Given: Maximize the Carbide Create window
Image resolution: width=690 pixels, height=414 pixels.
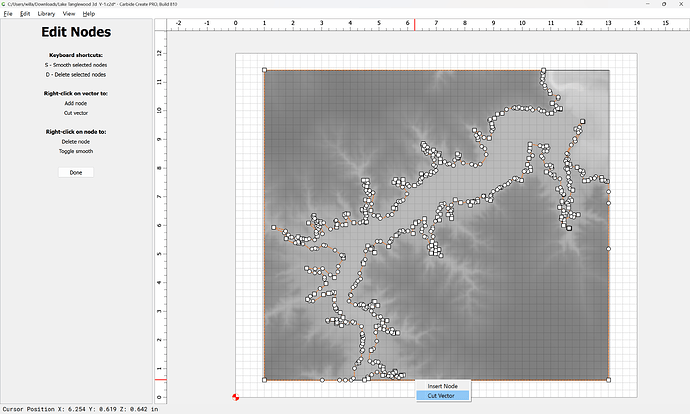Looking at the screenshot, I should pyautogui.click(x=664, y=4).
